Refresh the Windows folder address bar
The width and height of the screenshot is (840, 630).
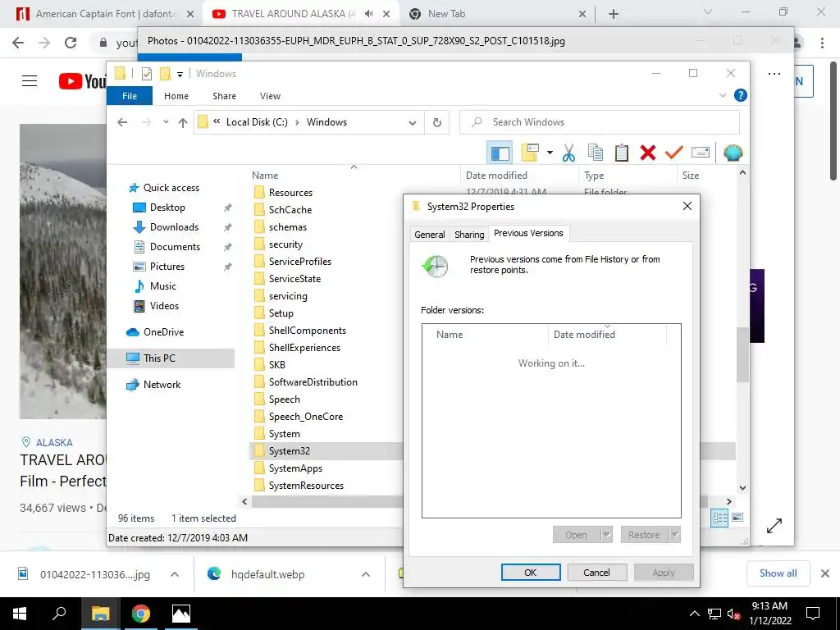click(437, 123)
